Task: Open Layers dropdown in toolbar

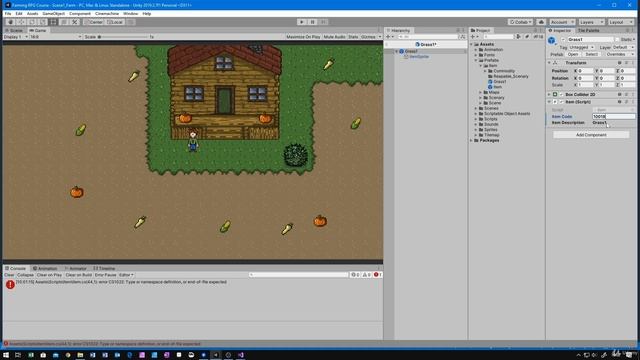Action: [591, 22]
